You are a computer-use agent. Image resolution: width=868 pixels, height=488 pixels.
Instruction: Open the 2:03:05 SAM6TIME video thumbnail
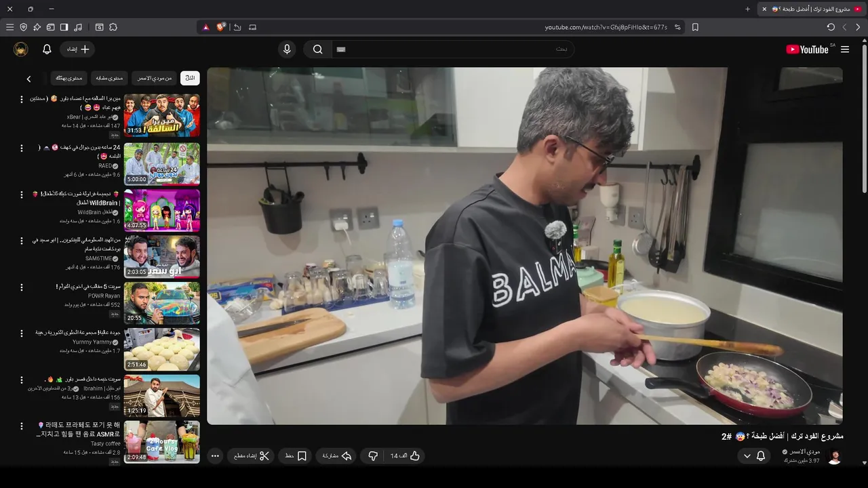[x=162, y=256]
